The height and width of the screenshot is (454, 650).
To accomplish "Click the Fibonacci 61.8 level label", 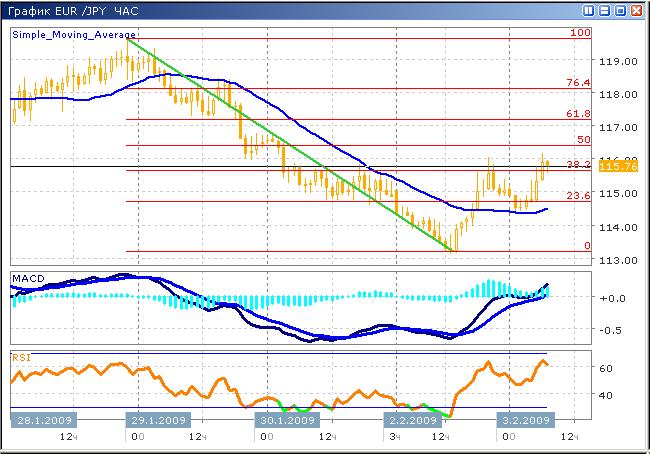I will (577, 115).
